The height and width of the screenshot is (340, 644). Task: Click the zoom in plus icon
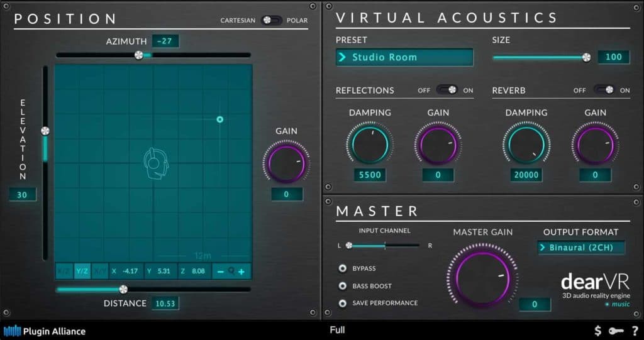(x=241, y=272)
